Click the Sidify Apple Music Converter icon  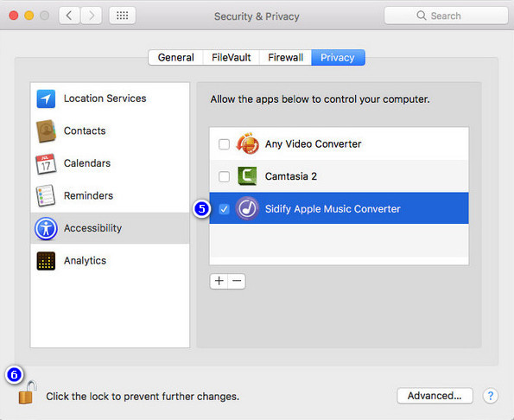click(247, 208)
